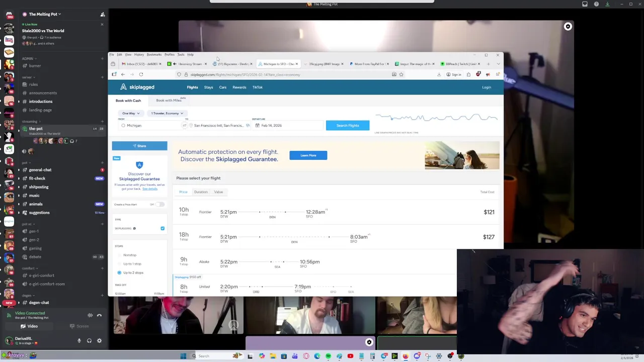Deafen audio with headphones icon
644x362 pixels.
tap(89, 341)
